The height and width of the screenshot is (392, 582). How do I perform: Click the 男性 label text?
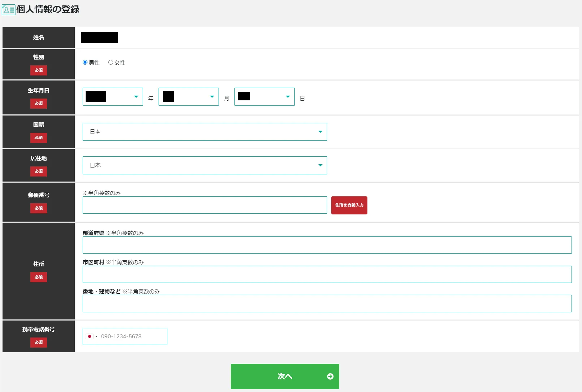pos(94,63)
